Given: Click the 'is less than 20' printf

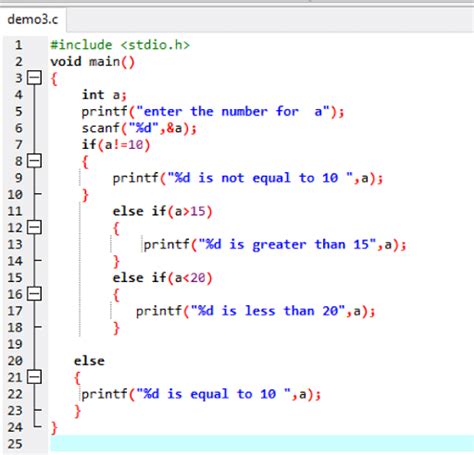Looking at the screenshot, I should click(256, 311).
